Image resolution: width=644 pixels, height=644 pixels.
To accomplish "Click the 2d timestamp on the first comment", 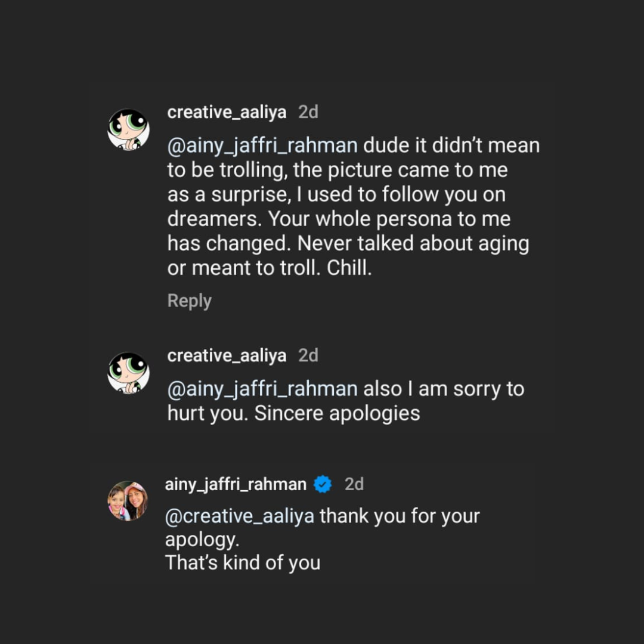I will [308, 112].
